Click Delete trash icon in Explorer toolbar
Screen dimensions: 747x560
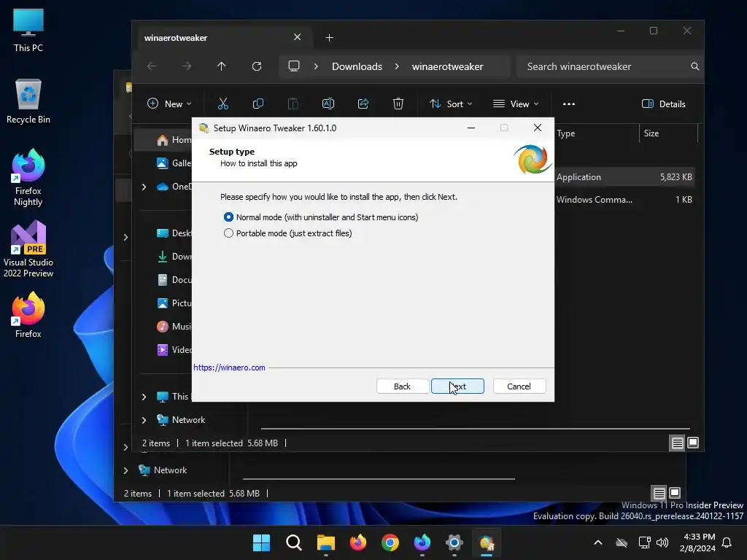click(398, 104)
